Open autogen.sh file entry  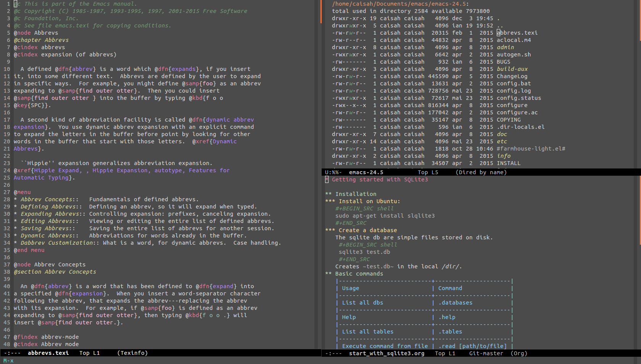pos(514,55)
